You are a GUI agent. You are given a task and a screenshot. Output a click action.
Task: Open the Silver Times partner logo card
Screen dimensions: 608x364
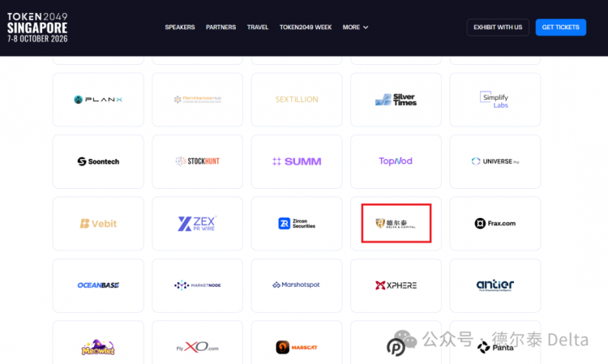click(396, 100)
